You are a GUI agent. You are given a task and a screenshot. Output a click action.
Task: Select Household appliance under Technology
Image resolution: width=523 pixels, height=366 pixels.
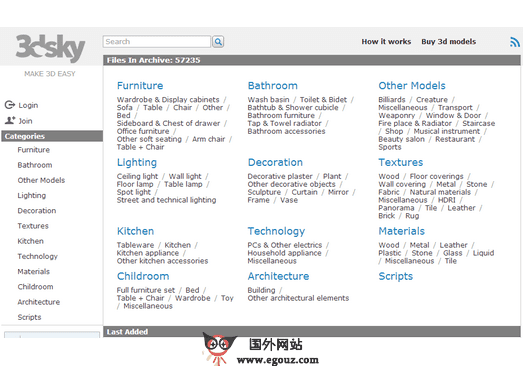point(285,253)
